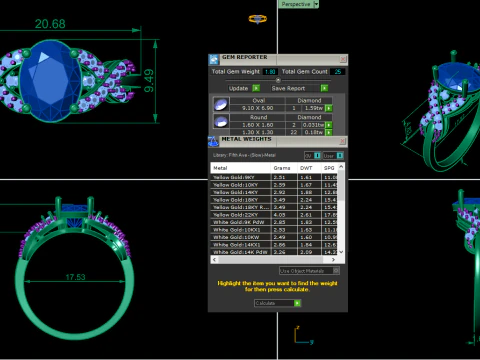Image resolution: width=480 pixels, height=360 pixels.
Task: Click green arrow for 0.18tw round row
Action: point(329,132)
